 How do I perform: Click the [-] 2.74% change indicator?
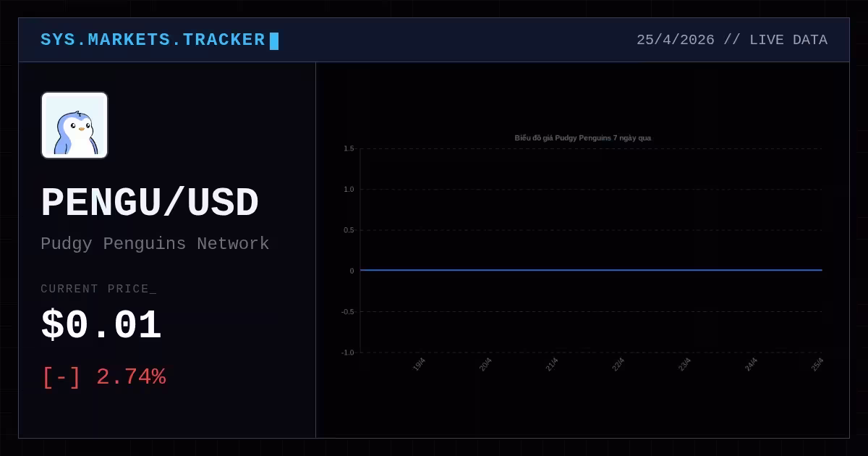104,377
